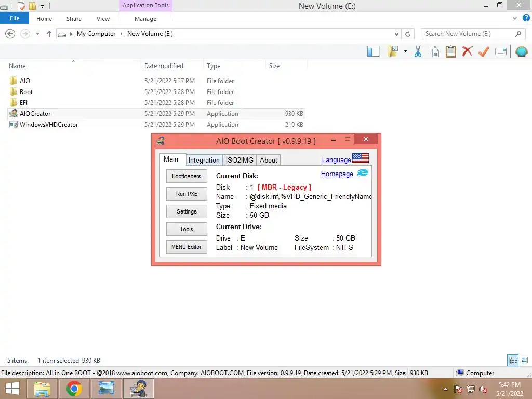Paste using the clipboard icon

(451, 51)
